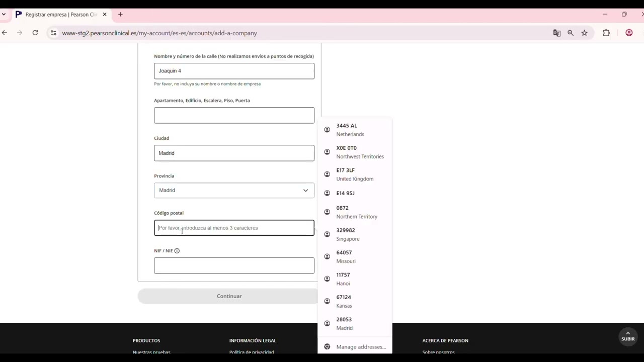Select autofill suggestion 0872 Northern Territory
Screen dimensions: 644x362
(355, 212)
